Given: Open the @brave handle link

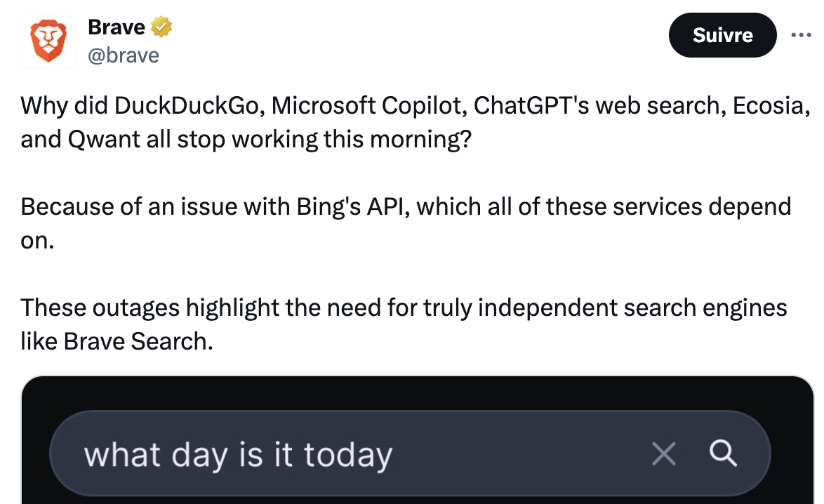Looking at the screenshot, I should 124,55.
